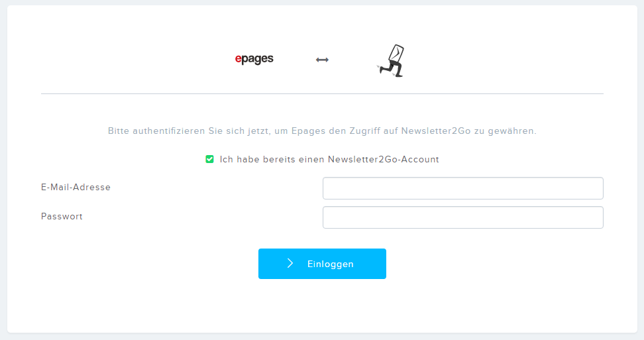Click the word Newsletter2Go in the instruction sentence
Screen dimensions: 644x340
pos(436,131)
